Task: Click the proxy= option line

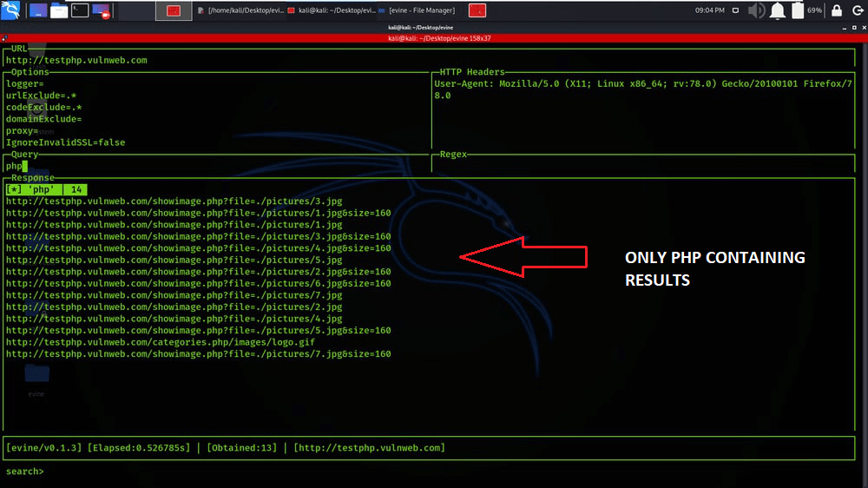Action: pyautogui.click(x=23, y=131)
